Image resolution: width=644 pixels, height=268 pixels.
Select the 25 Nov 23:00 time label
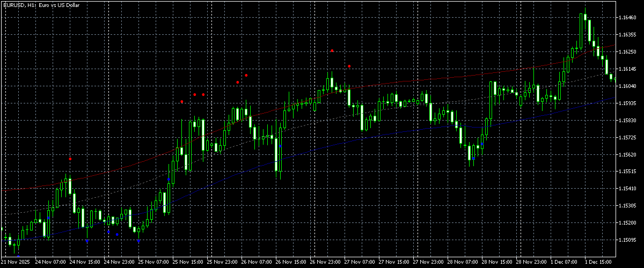tap(223, 263)
